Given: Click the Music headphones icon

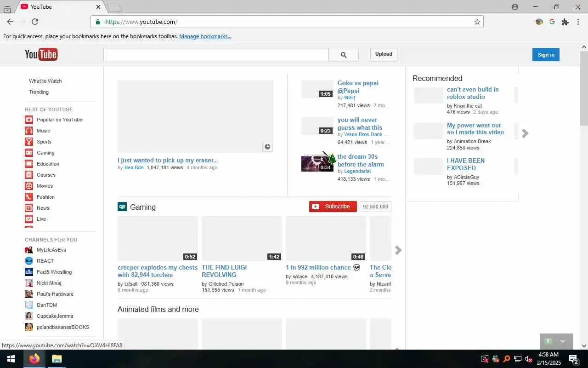Looking at the screenshot, I should [29, 131].
